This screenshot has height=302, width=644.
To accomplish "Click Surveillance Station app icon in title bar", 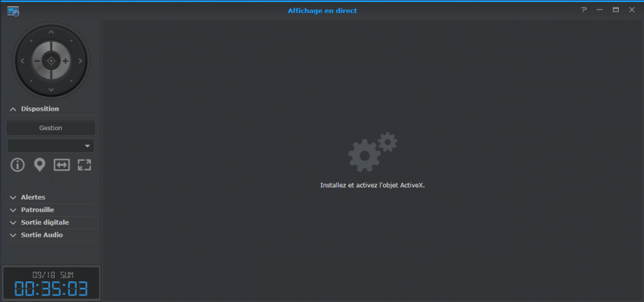I will [x=13, y=11].
